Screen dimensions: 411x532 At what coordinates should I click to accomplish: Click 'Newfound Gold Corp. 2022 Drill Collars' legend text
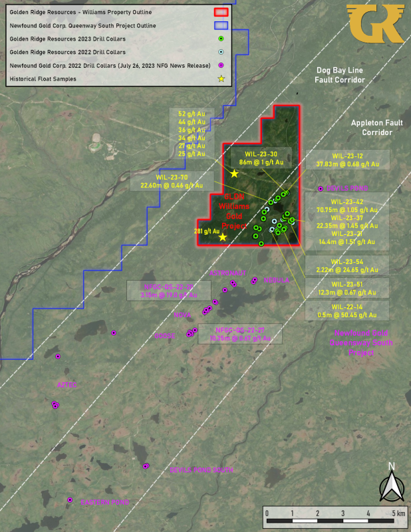tap(110, 65)
